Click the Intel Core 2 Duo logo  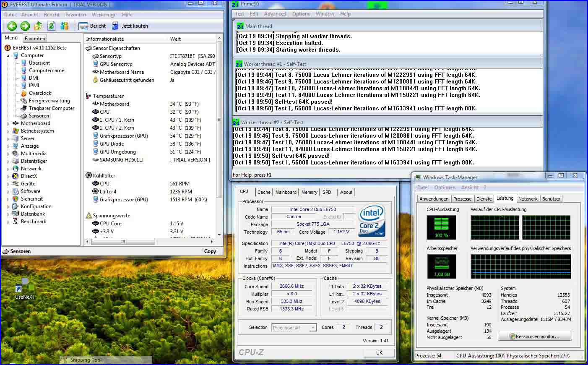click(372, 222)
